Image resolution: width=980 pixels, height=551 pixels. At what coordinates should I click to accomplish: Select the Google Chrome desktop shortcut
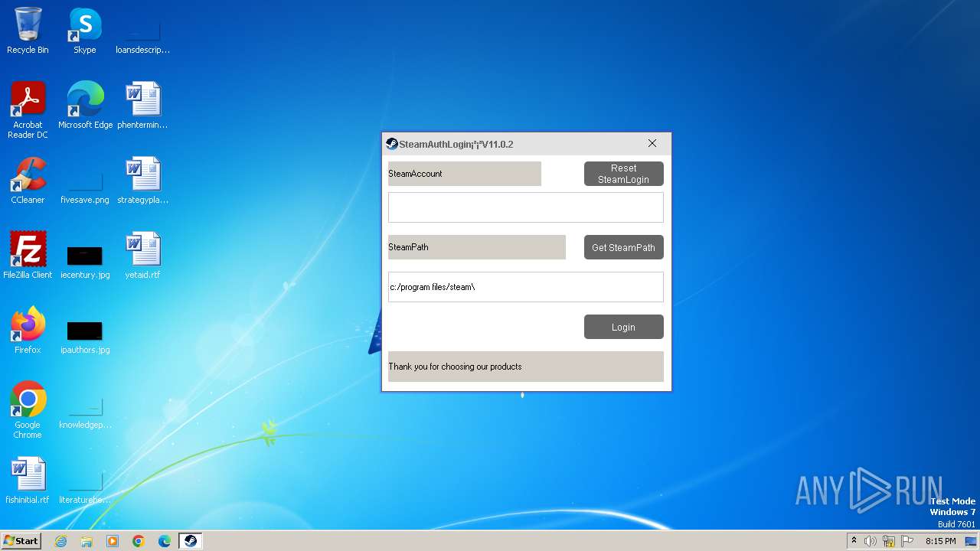click(x=28, y=410)
